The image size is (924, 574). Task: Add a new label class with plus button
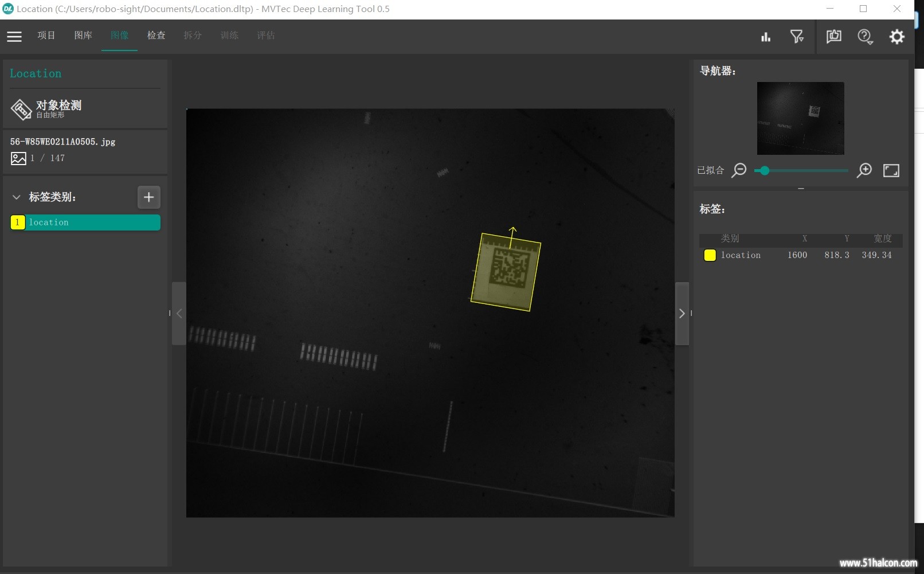(149, 197)
